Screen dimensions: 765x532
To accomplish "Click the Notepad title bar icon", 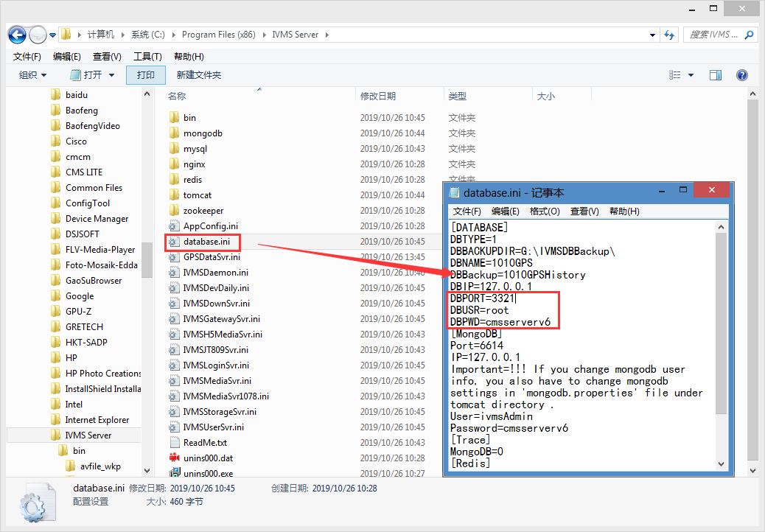I will coord(454,192).
